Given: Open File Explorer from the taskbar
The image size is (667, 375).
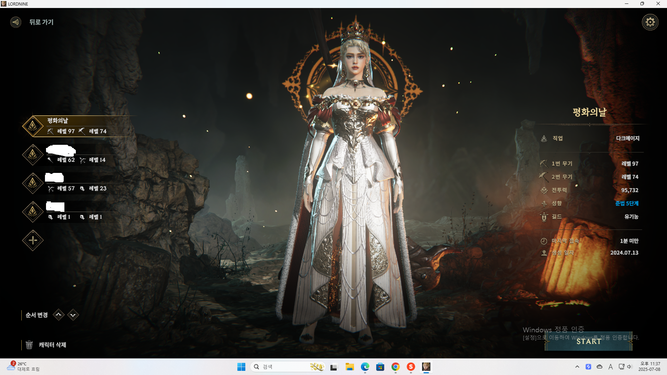Looking at the screenshot, I should 350,366.
